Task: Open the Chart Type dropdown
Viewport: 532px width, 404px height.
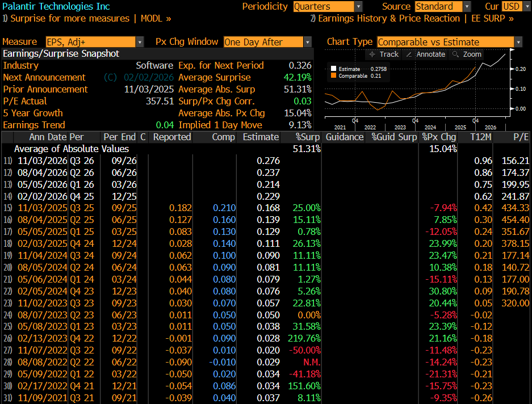Action: [450, 42]
